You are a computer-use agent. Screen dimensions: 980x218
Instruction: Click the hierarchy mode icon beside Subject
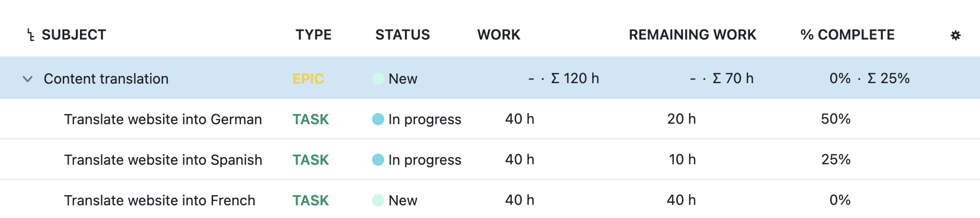(31, 35)
